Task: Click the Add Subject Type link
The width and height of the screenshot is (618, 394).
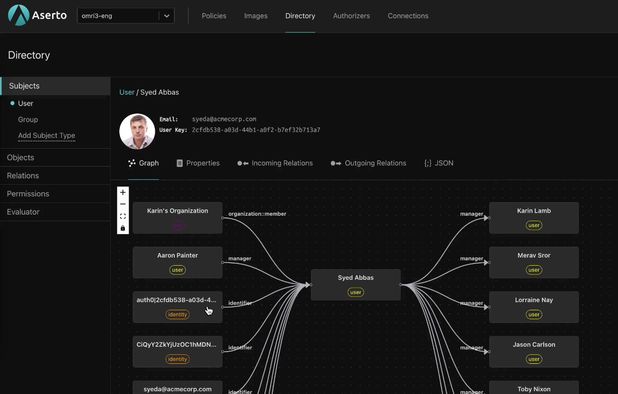Action: (x=47, y=136)
